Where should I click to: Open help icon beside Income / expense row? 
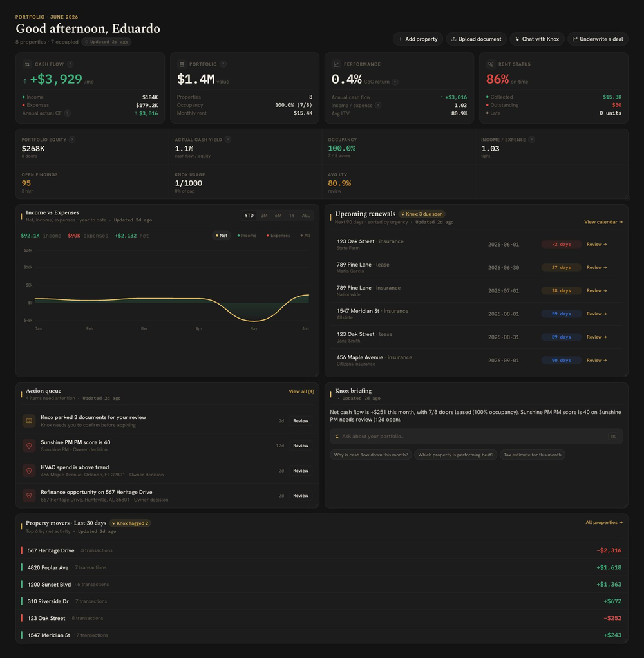(x=378, y=106)
